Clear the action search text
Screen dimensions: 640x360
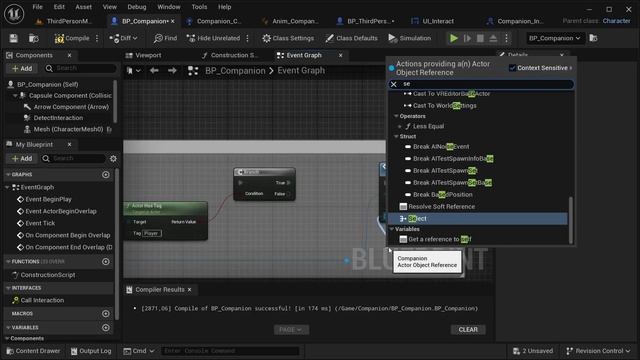point(393,84)
